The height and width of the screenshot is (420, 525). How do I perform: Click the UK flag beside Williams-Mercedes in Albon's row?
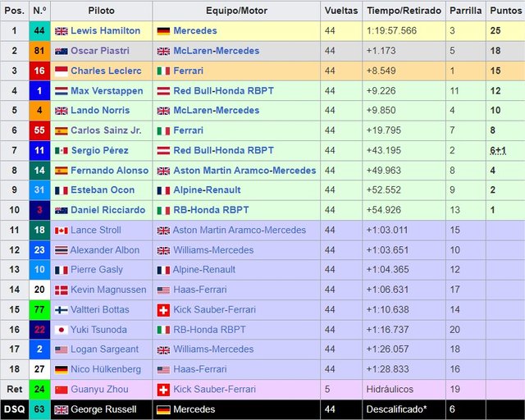coord(163,250)
